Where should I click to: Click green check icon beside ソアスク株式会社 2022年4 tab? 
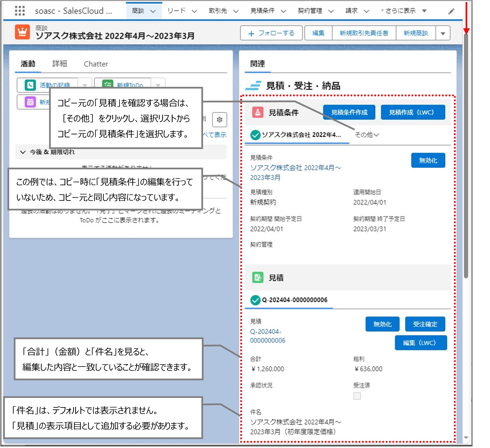[256, 135]
